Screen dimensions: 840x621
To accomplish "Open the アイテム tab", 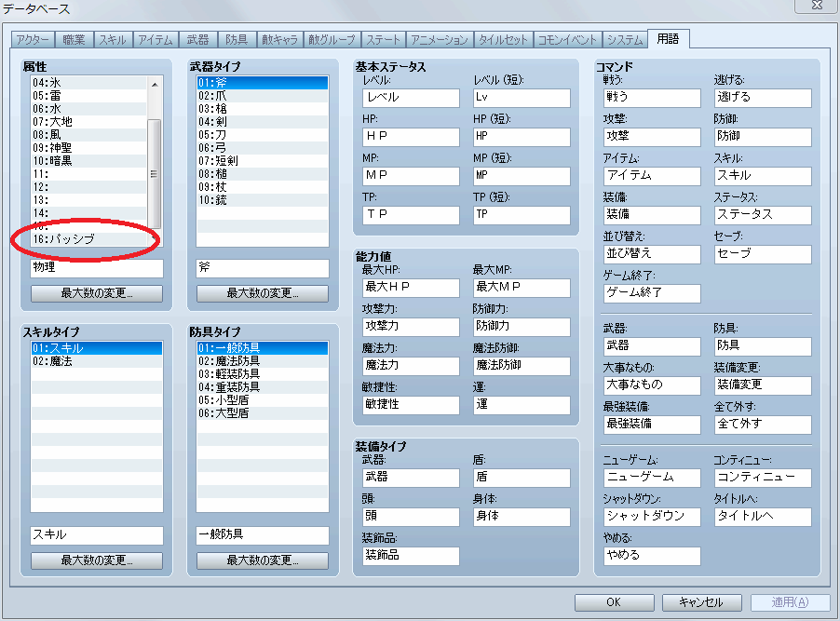I will click(x=156, y=40).
